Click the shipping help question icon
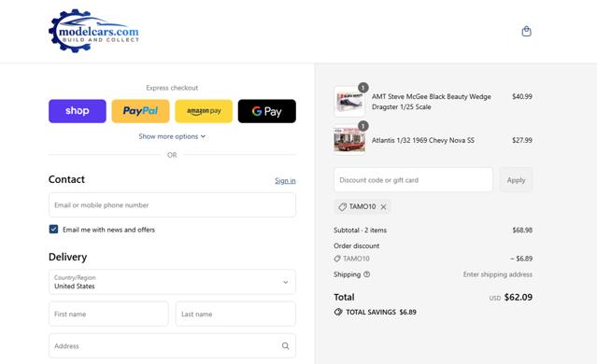 point(366,274)
